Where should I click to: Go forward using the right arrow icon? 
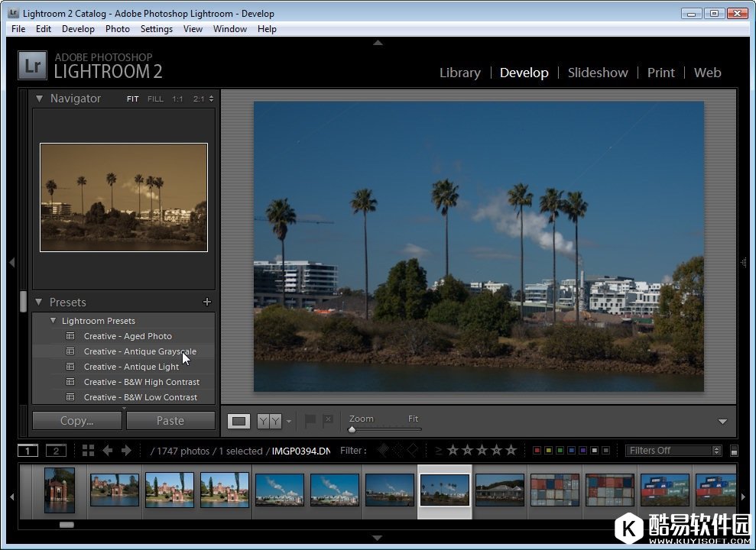tap(126, 451)
